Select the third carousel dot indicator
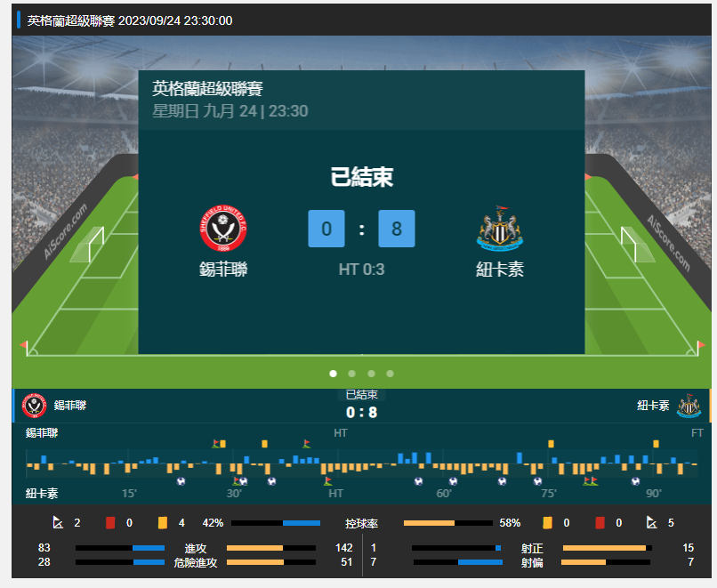This screenshot has height=588, width=717. point(371,374)
